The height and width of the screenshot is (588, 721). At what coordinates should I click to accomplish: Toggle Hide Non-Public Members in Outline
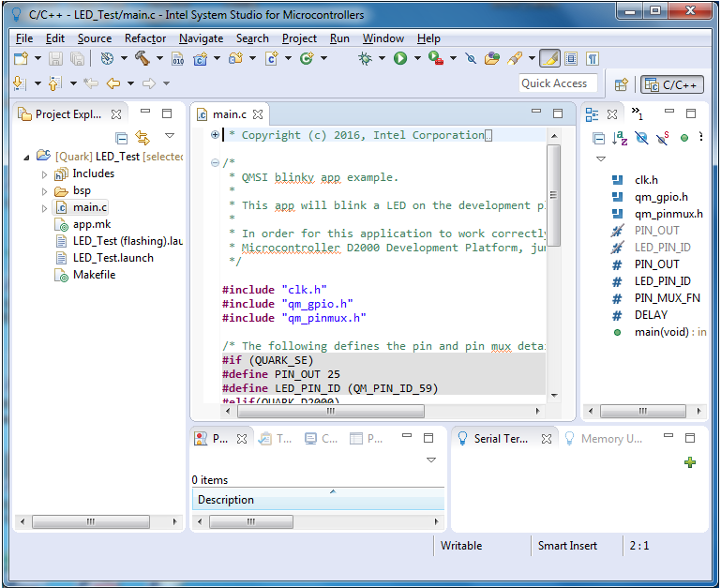pos(684,138)
